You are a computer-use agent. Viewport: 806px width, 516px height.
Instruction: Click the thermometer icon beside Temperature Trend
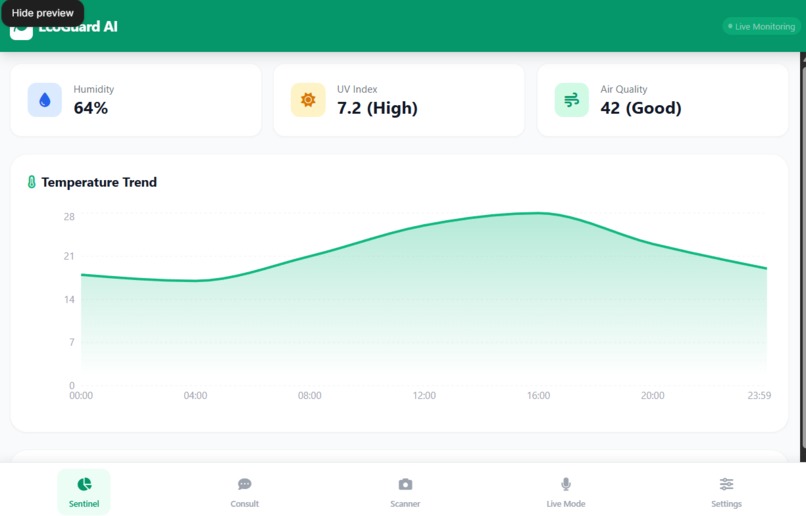(x=31, y=182)
